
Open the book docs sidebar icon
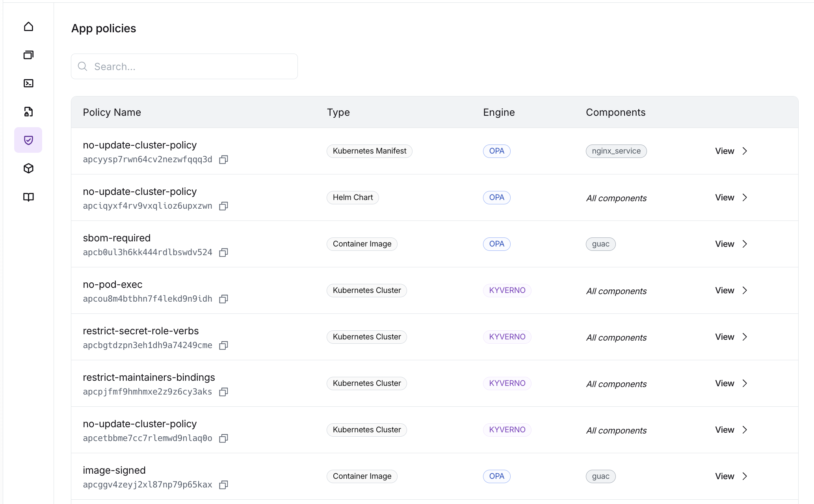(x=28, y=197)
